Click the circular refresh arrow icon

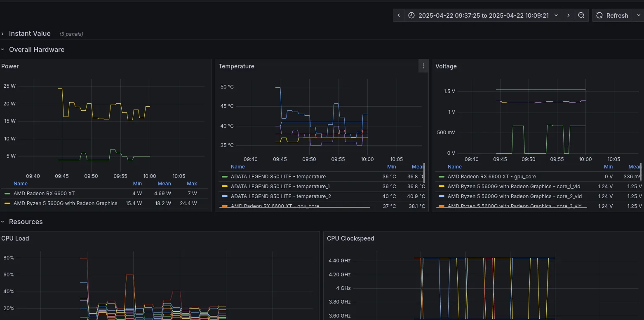tap(599, 15)
